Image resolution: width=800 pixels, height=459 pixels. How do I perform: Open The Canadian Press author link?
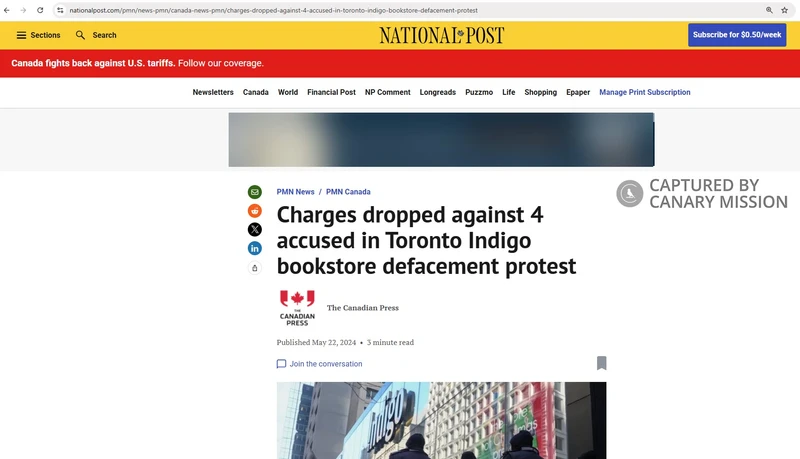point(362,308)
